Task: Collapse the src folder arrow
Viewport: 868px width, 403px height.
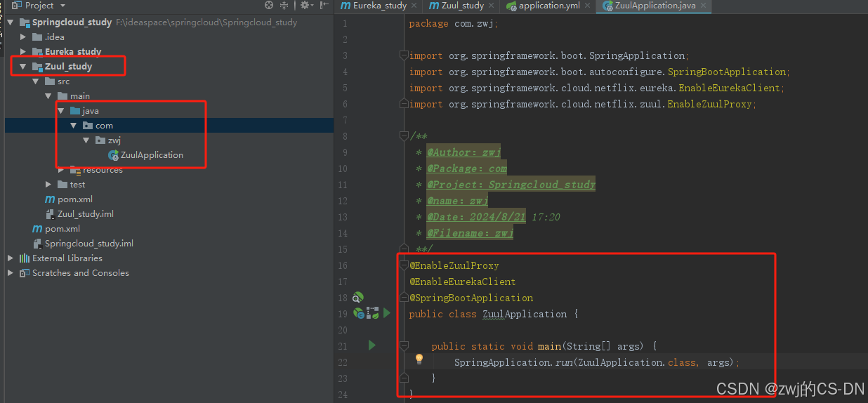Action: [x=36, y=81]
